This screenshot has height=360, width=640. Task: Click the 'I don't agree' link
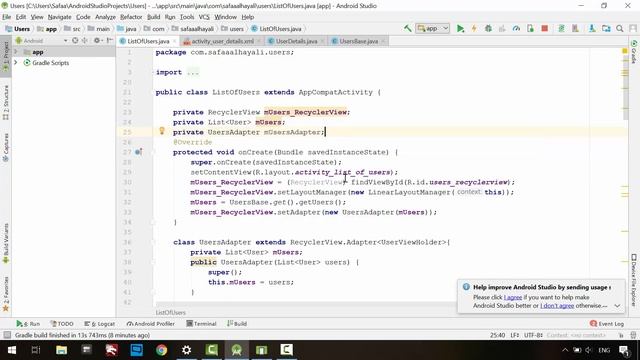[557, 306]
